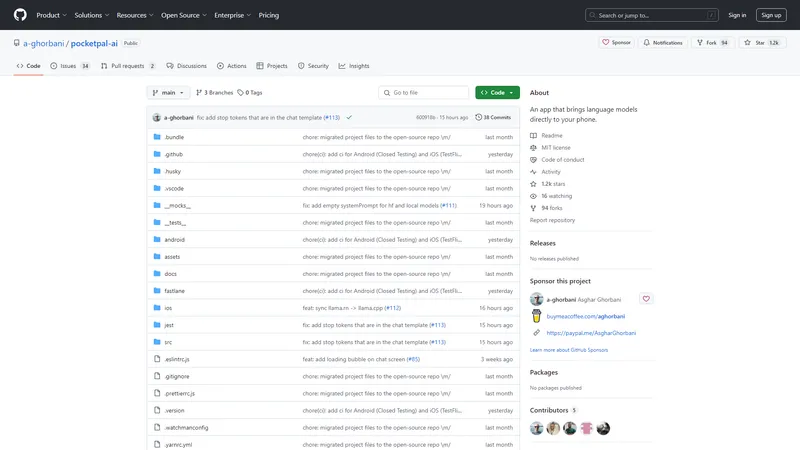
Task: Click the Sign up button
Action: [x=771, y=15]
